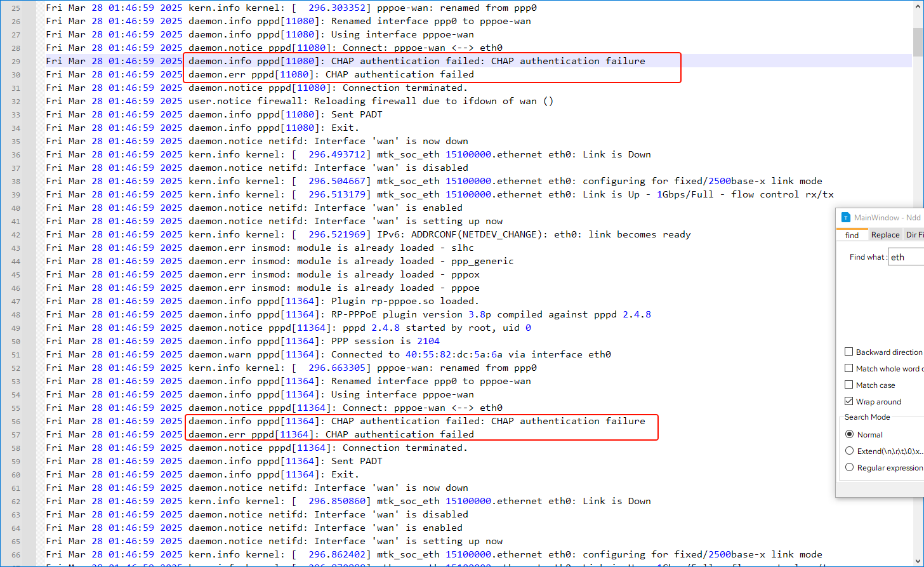This screenshot has height=567, width=924.
Task: Switch to the find tab
Action: coord(852,235)
